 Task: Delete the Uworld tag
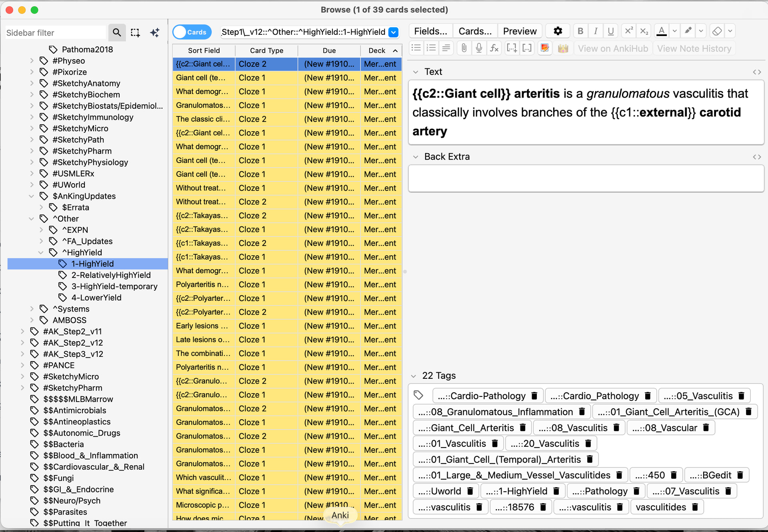click(x=470, y=491)
